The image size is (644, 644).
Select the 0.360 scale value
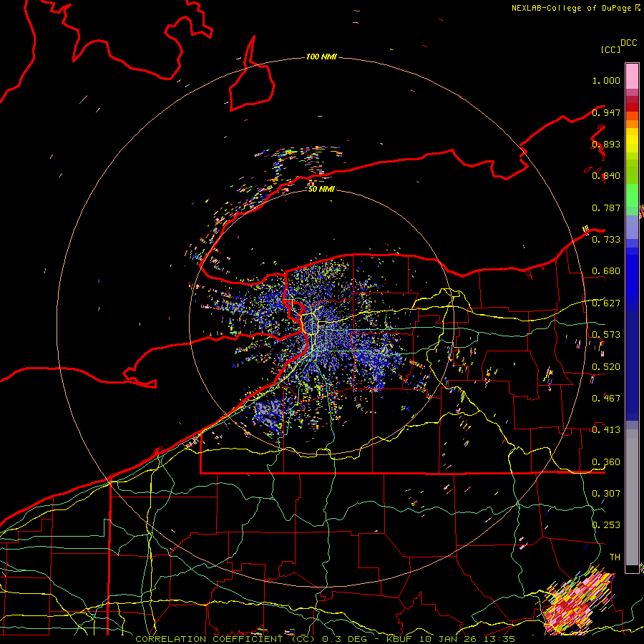point(606,462)
